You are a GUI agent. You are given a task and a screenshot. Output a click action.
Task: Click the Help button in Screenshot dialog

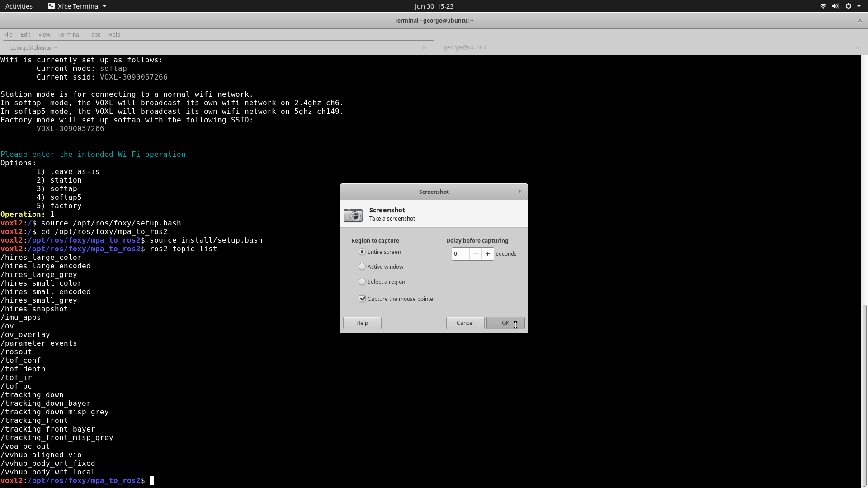tap(362, 323)
